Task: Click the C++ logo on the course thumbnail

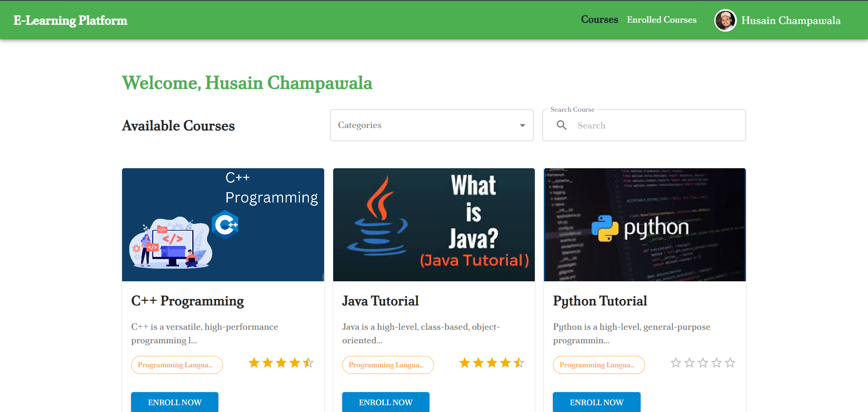Action: pyautogui.click(x=225, y=224)
